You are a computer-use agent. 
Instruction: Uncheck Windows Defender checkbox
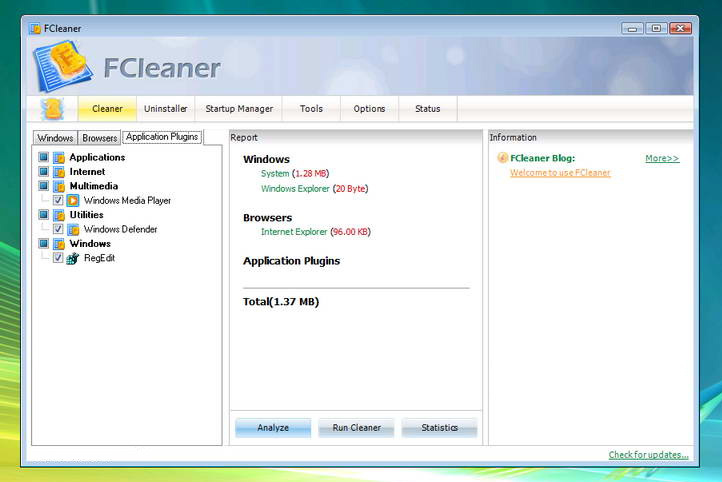click(58, 229)
